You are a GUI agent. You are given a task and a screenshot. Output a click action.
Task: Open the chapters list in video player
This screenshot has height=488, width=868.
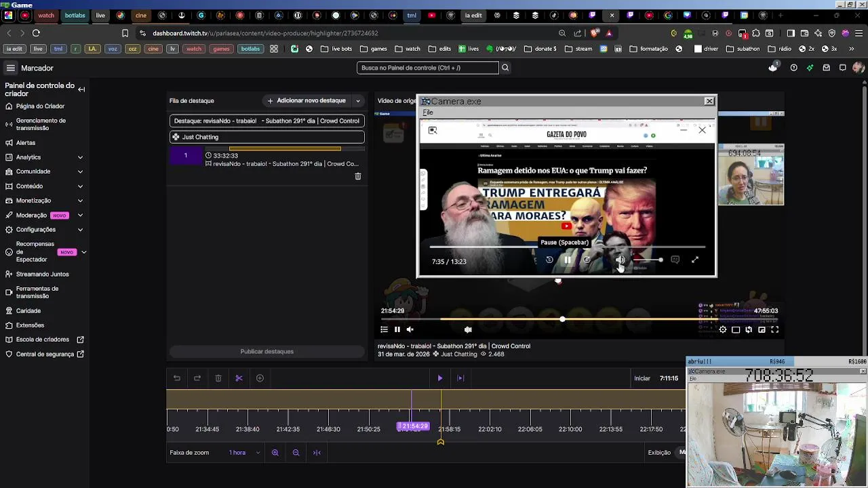(x=384, y=329)
